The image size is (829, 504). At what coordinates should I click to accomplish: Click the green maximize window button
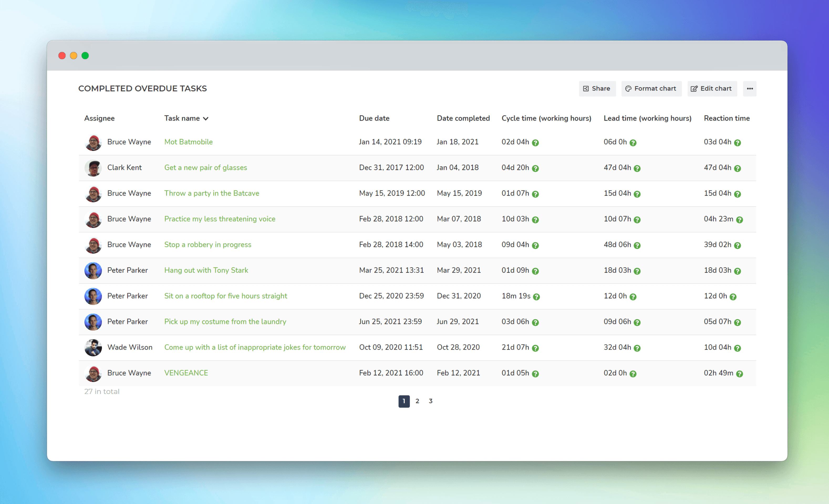[x=85, y=55]
